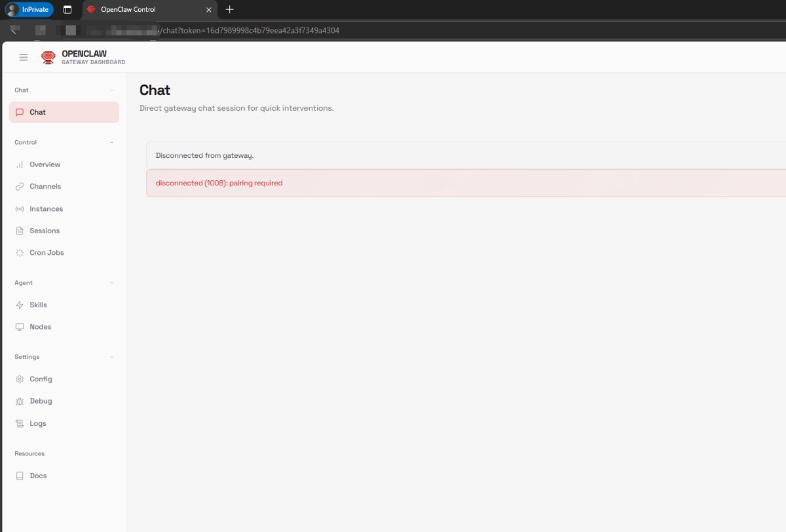Viewport: 786px width, 532px height.
Task: Open the Debug bug icon
Action: (20, 401)
